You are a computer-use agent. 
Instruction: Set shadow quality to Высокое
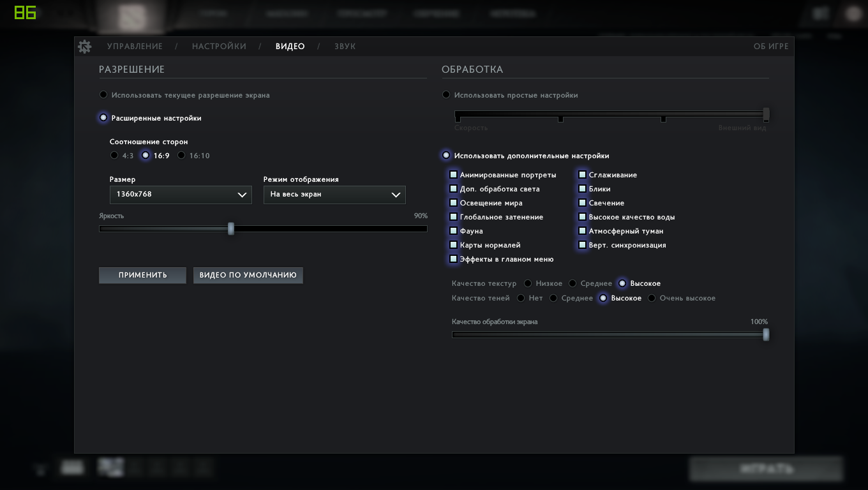(603, 298)
